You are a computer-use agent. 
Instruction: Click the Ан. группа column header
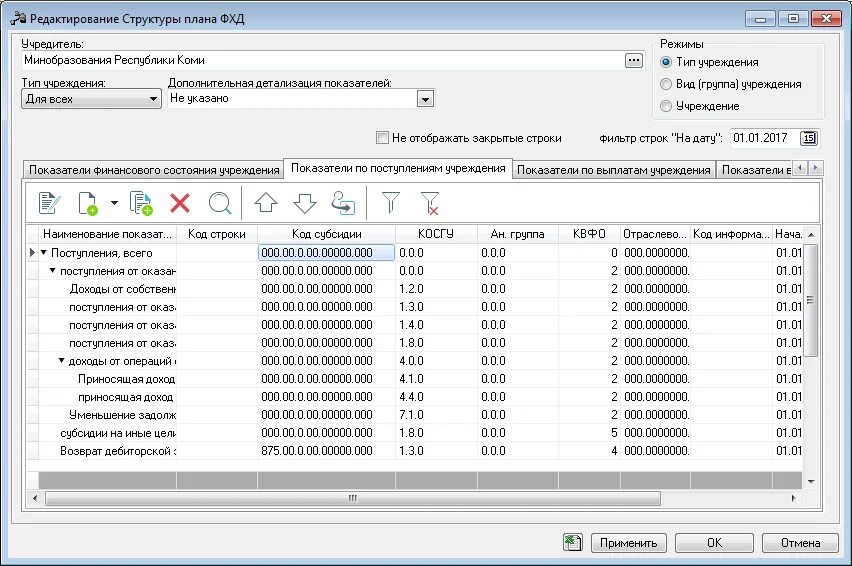517,234
